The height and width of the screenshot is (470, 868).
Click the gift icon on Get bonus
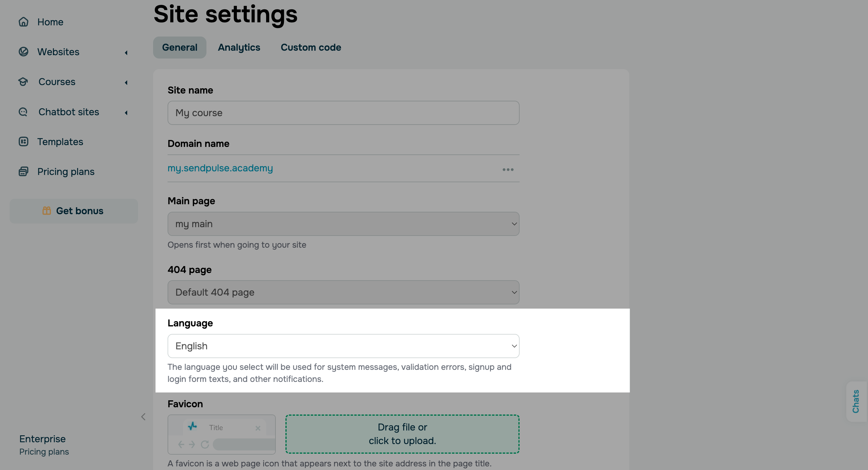point(47,211)
